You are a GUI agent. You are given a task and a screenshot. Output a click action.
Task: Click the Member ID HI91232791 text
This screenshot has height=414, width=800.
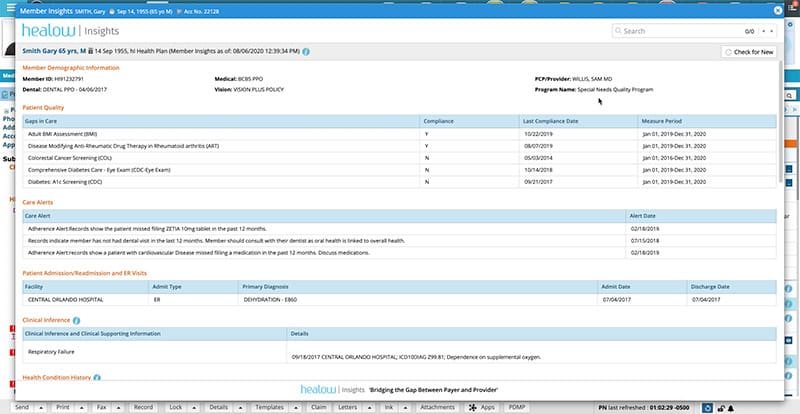(x=53, y=79)
